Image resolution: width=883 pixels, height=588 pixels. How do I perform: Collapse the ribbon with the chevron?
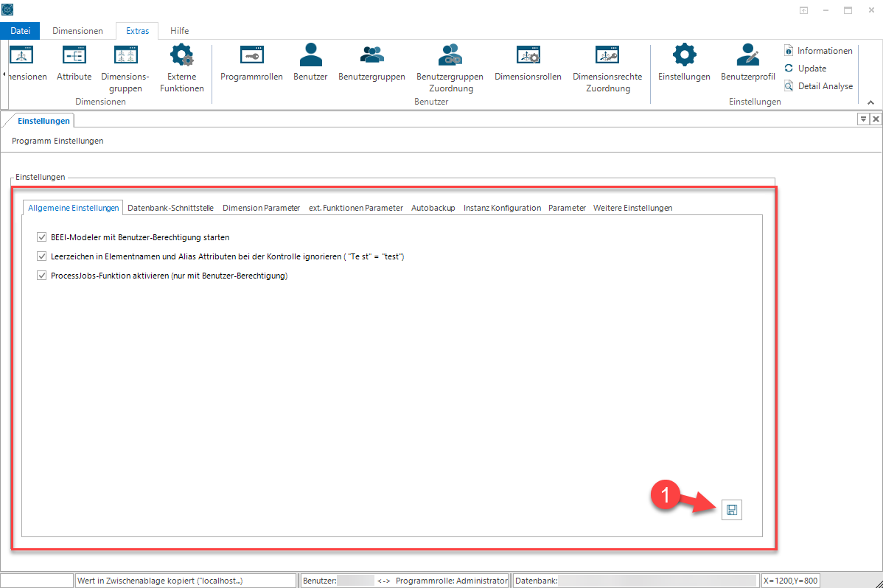point(870,102)
